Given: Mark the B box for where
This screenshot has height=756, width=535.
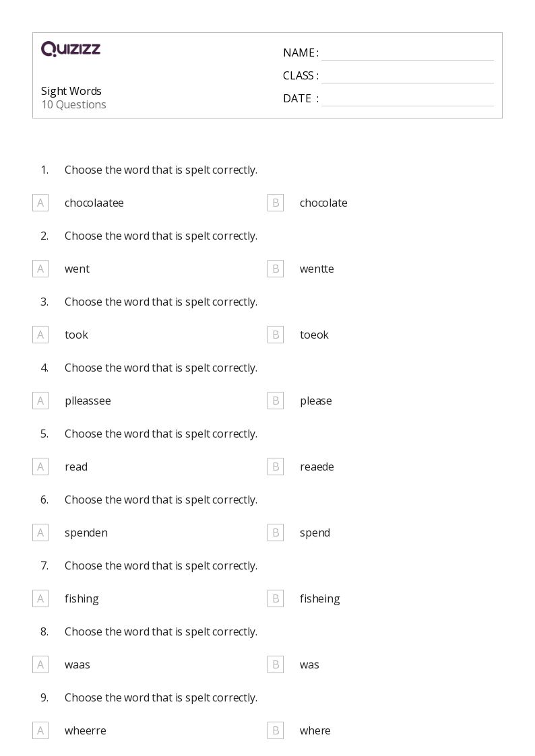Looking at the screenshot, I should tap(276, 731).
